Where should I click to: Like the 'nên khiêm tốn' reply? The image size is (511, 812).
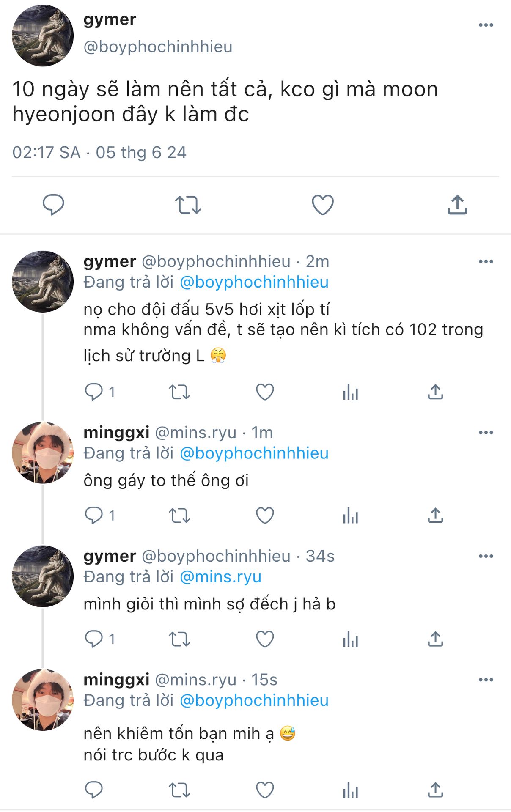point(265,790)
